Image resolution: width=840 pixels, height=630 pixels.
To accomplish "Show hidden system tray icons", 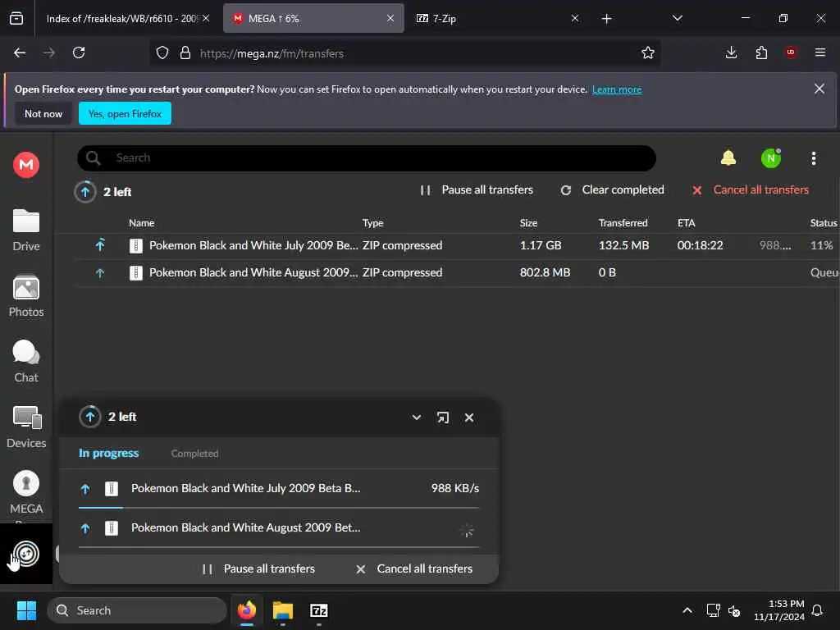I will 687,610.
